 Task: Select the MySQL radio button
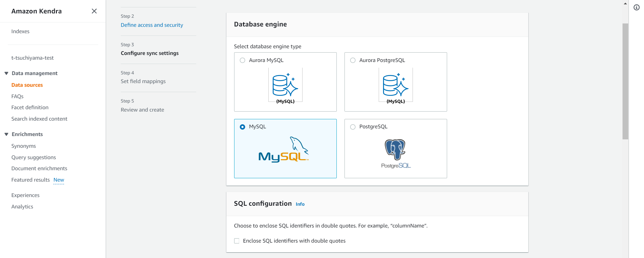point(243,127)
